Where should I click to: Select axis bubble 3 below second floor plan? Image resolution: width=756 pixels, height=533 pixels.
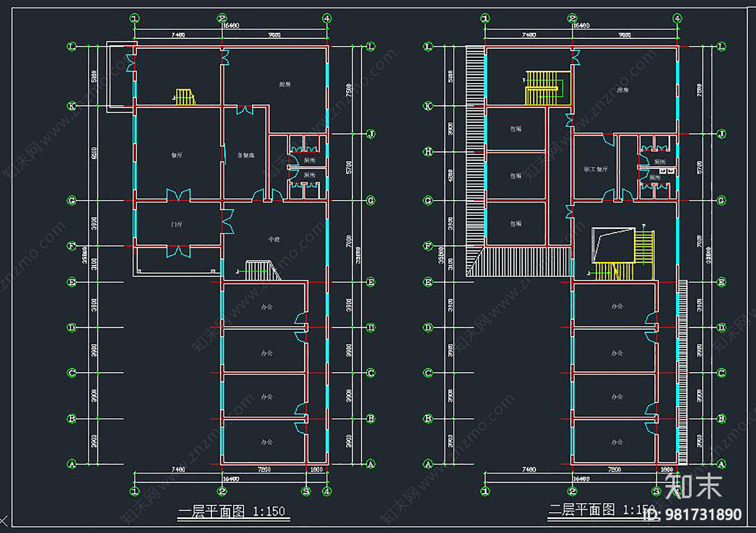pos(656,491)
